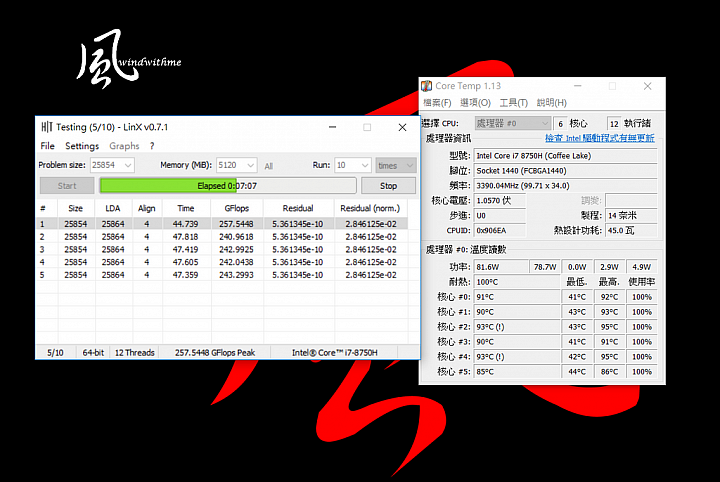The width and height of the screenshot is (720, 482).
Task: Close the LinX window
Action: pyautogui.click(x=402, y=127)
